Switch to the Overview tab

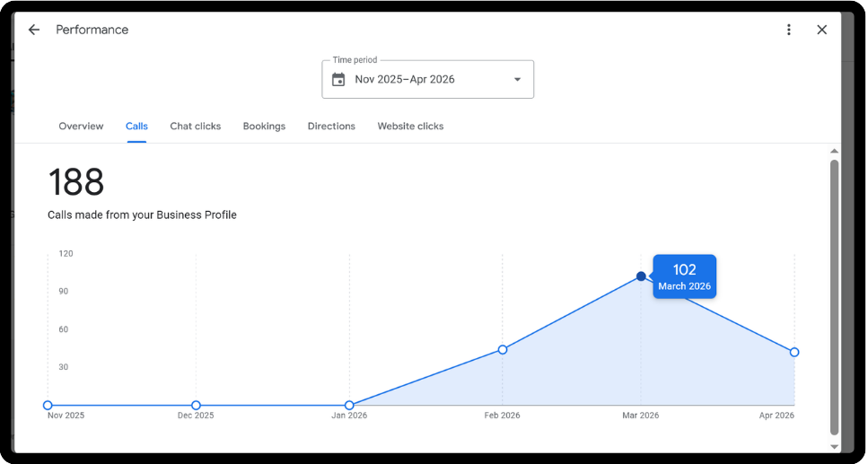coord(81,127)
